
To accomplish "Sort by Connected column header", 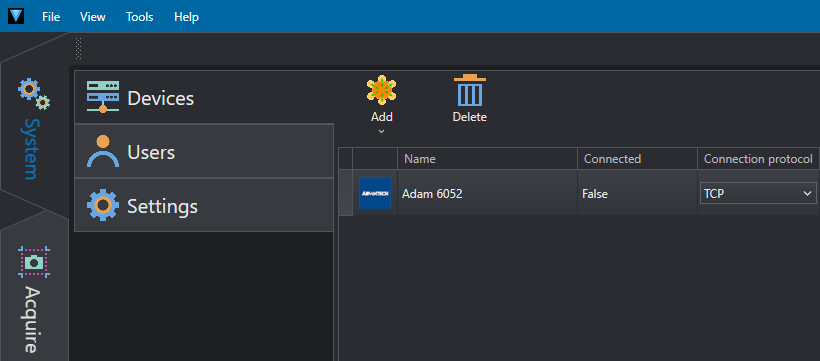I will click(637, 159).
